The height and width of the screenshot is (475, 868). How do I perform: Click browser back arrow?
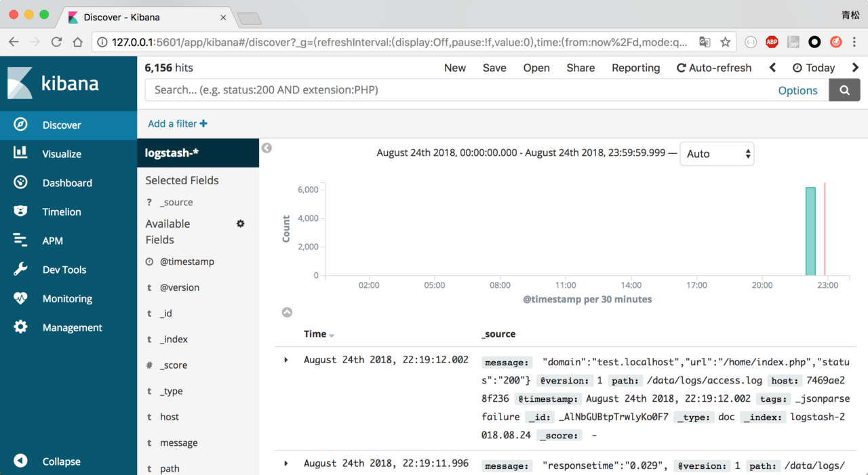(14, 42)
